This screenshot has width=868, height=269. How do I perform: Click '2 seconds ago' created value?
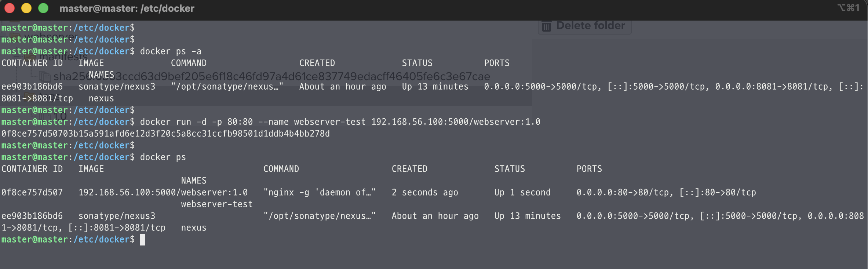[x=425, y=193]
